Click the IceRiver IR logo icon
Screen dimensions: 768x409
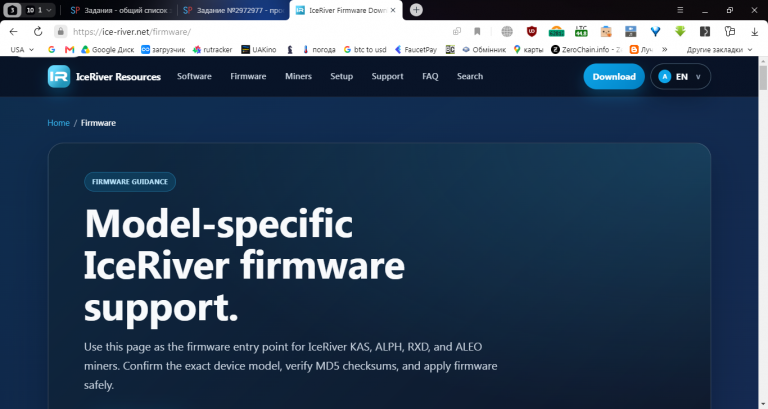[59, 76]
